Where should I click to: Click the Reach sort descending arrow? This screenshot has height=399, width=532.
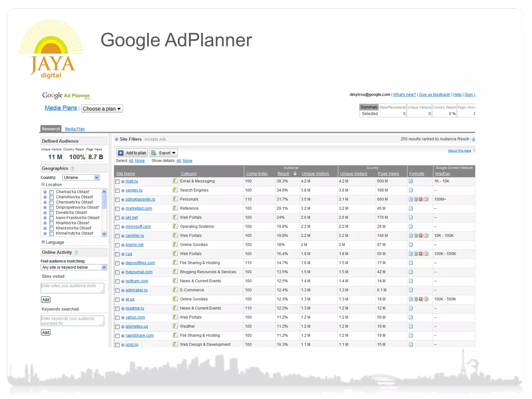pos(295,173)
